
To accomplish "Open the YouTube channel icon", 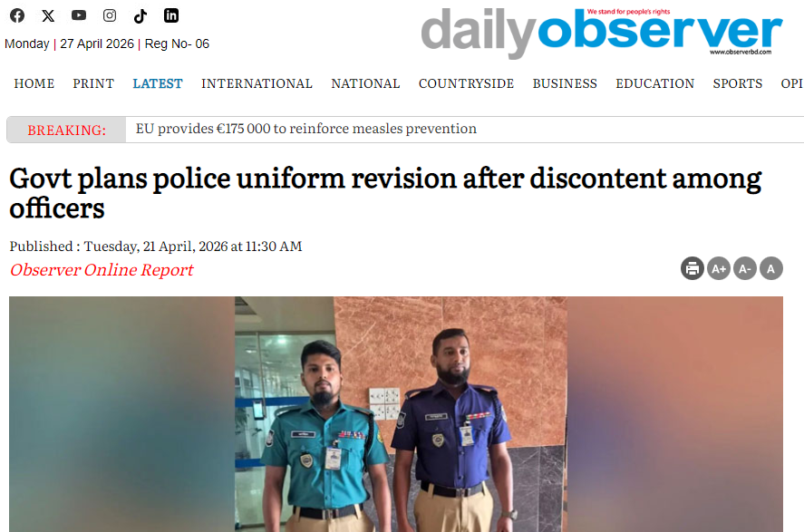I will pos(79,15).
